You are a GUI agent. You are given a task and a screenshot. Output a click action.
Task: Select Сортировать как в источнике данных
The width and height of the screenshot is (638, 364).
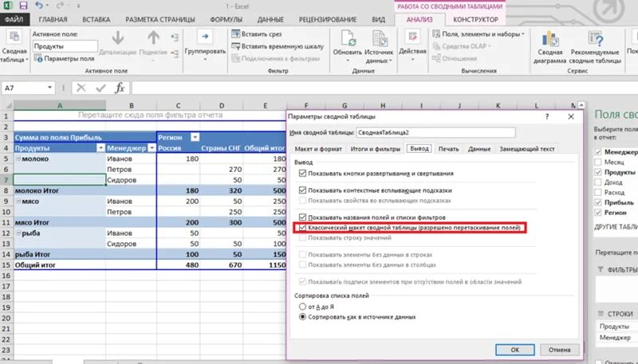coord(302,317)
